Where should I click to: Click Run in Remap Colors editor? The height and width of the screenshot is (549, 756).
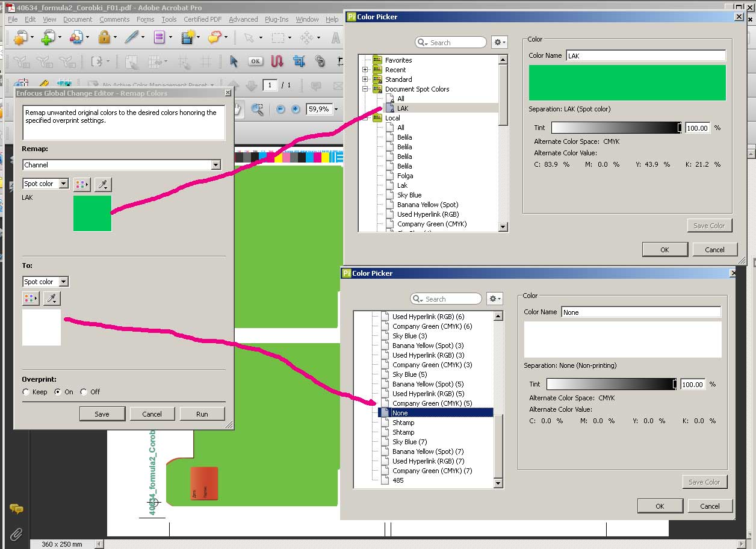[202, 414]
